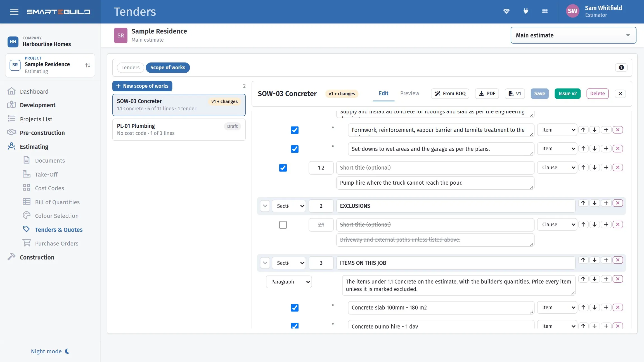Click the help question mark icon
This screenshot has width=644, height=362.
621,67
